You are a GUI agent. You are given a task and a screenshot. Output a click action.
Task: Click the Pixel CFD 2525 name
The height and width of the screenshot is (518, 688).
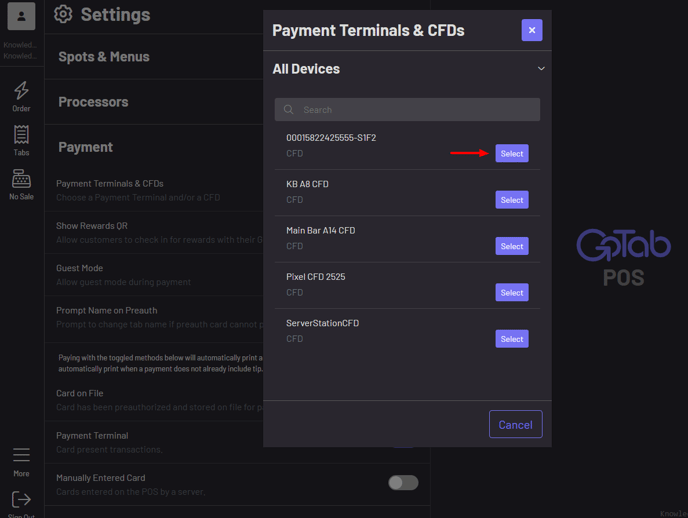pyautogui.click(x=315, y=277)
